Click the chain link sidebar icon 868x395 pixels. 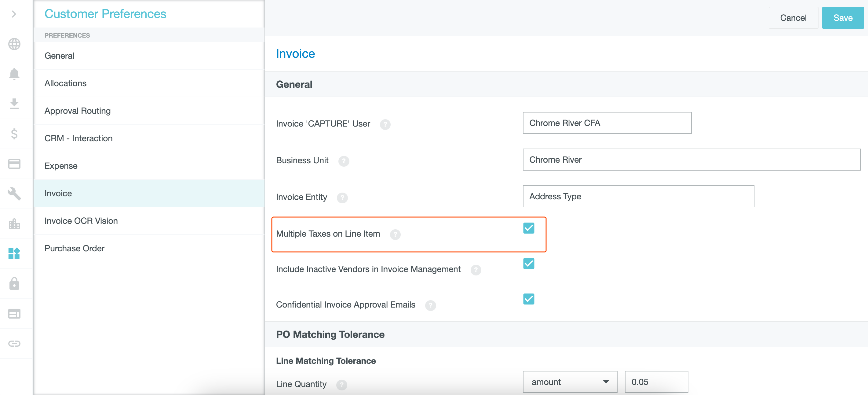[x=14, y=343]
